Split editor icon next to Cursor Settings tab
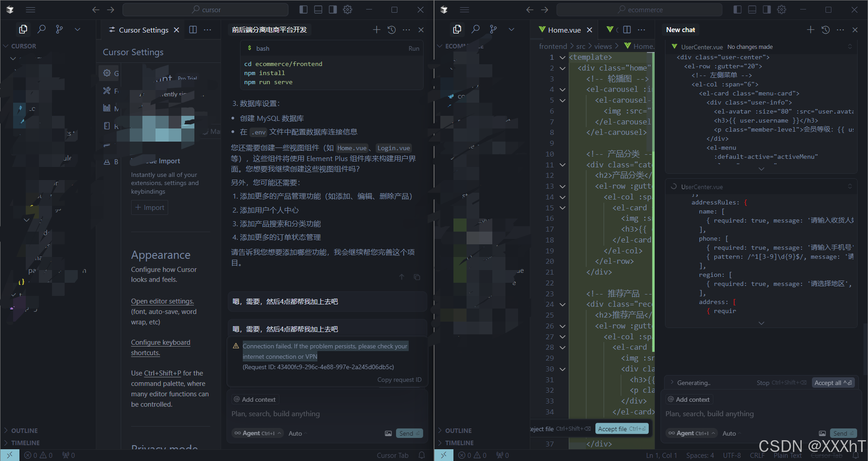Screen dimensions: 868x461 click(193, 30)
